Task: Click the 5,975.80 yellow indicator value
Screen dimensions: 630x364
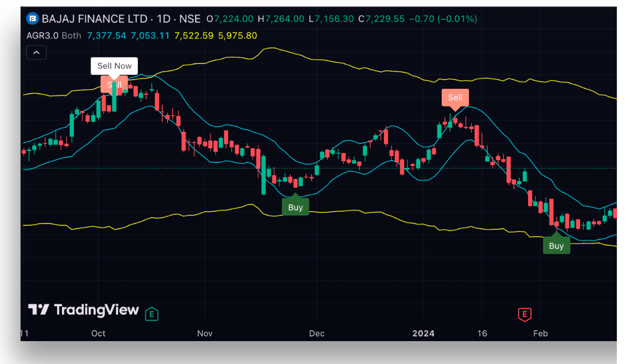Action: pos(238,36)
